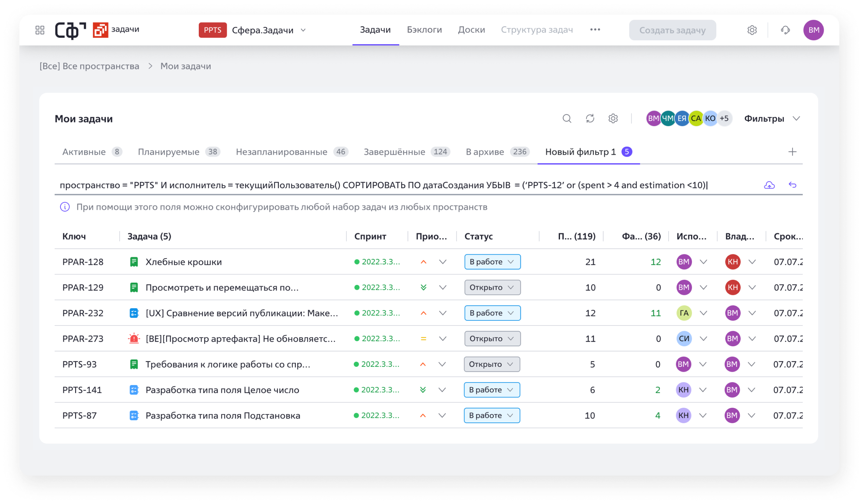Follow the [Все] Все пространства breadcrumb link
Screen dimensions: 863x504
point(89,66)
